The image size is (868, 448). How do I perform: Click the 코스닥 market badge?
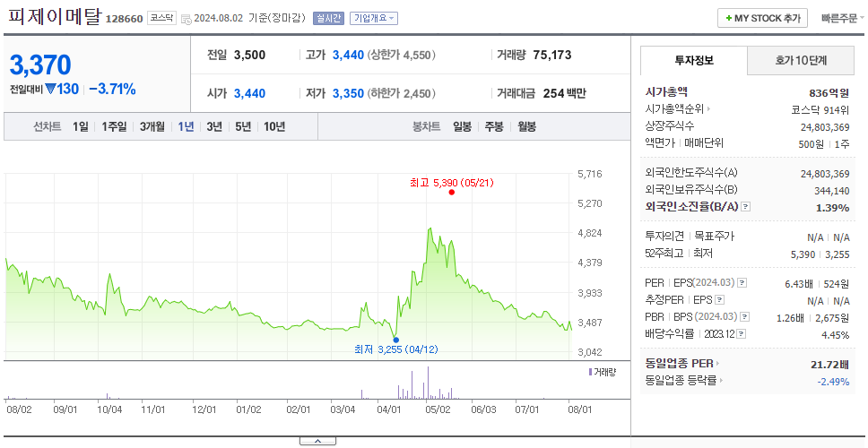(x=161, y=18)
